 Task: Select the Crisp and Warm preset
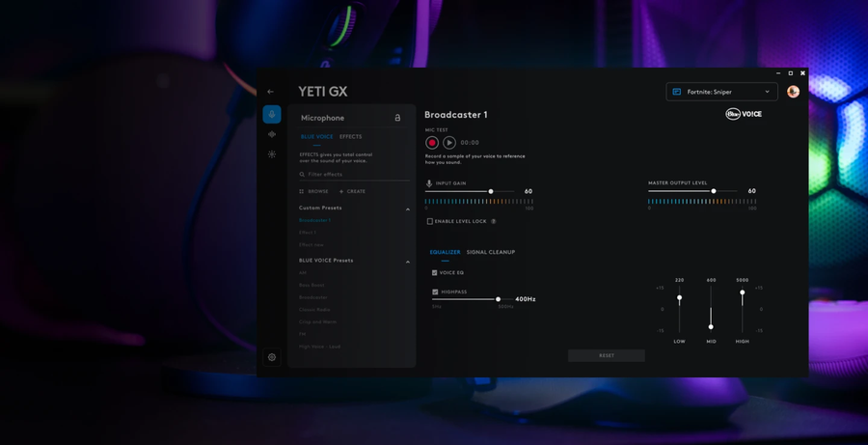coord(317,321)
